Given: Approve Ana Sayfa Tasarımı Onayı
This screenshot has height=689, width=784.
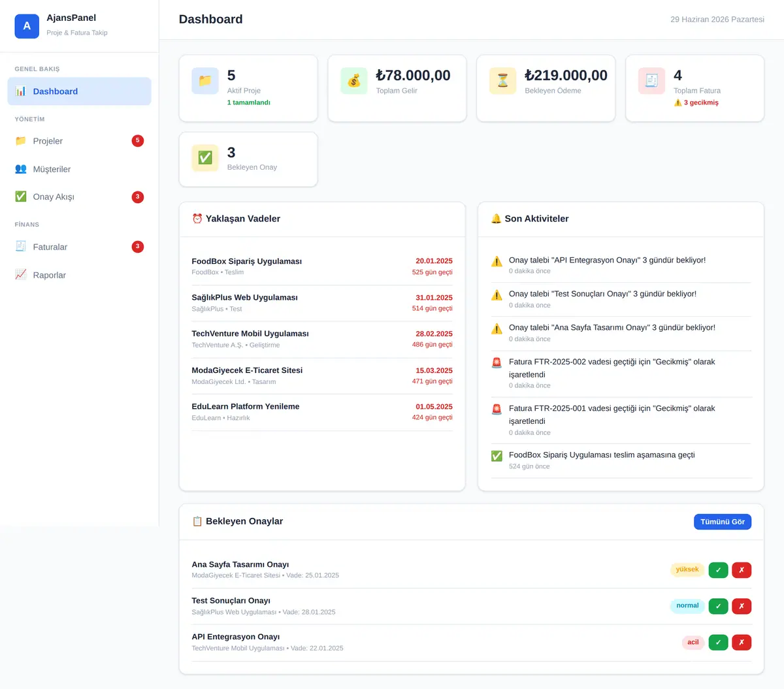Looking at the screenshot, I should [718, 570].
